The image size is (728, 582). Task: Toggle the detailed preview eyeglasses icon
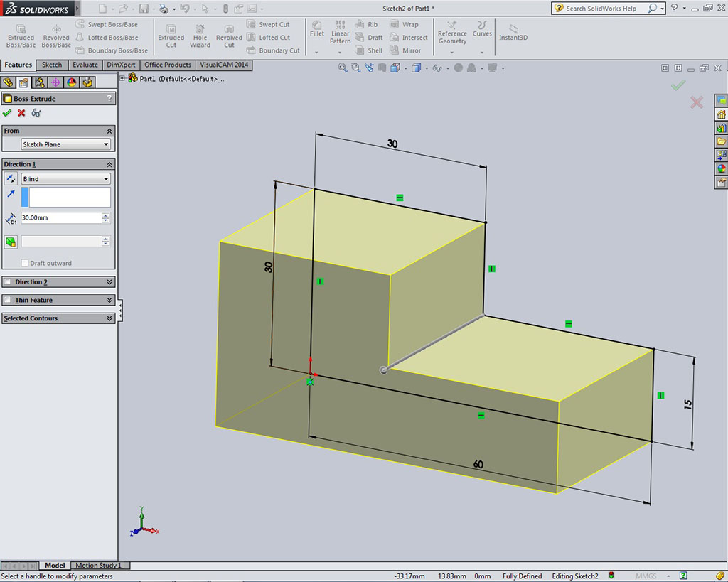pos(36,113)
